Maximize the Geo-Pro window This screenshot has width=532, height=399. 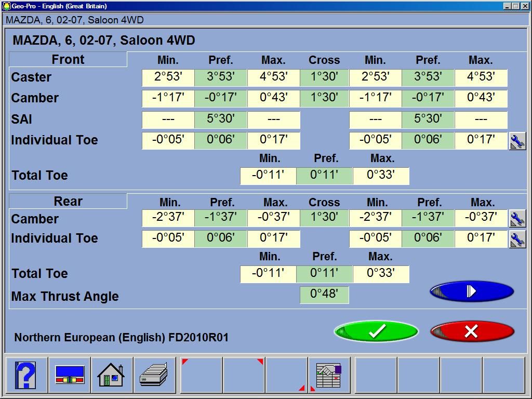515,6
